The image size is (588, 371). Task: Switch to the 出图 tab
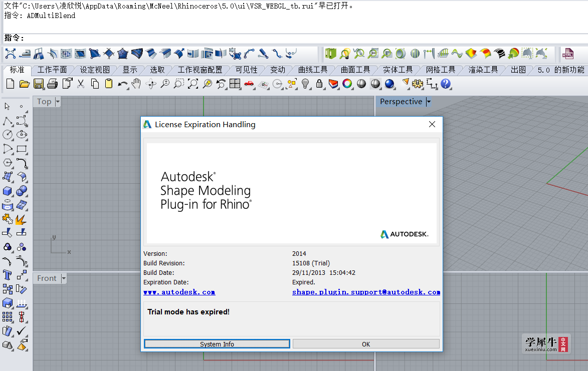(x=518, y=70)
